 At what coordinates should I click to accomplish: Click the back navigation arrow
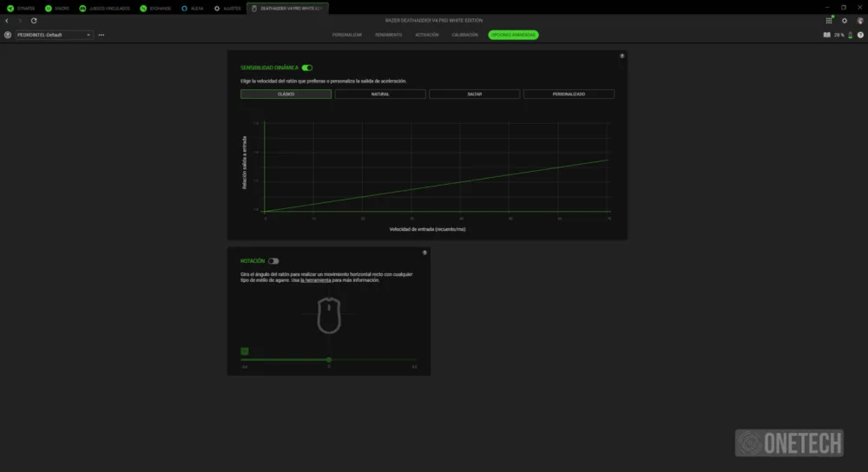[x=7, y=21]
